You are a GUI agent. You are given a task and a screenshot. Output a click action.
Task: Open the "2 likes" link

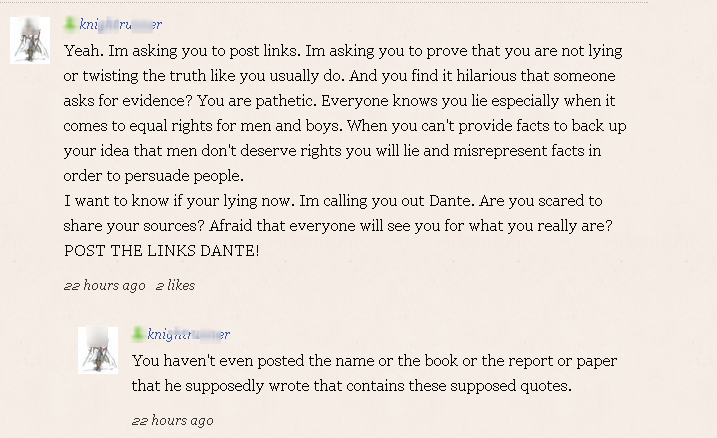[175, 285]
